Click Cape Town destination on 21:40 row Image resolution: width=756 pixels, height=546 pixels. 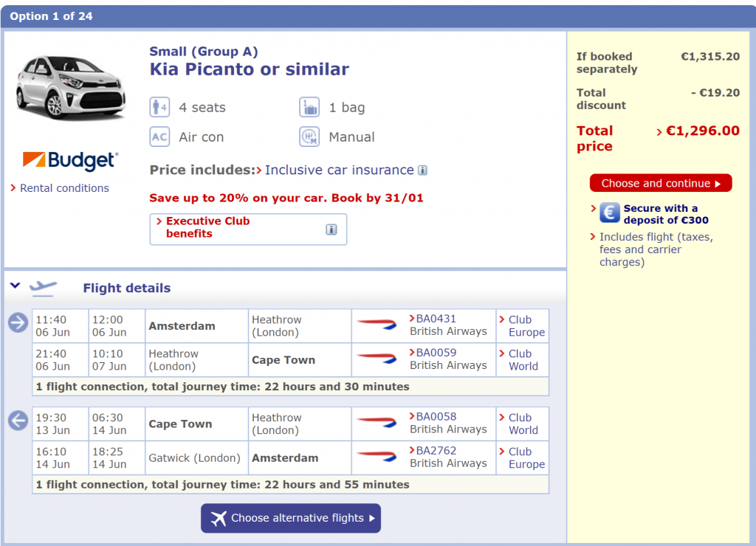[x=300, y=360]
